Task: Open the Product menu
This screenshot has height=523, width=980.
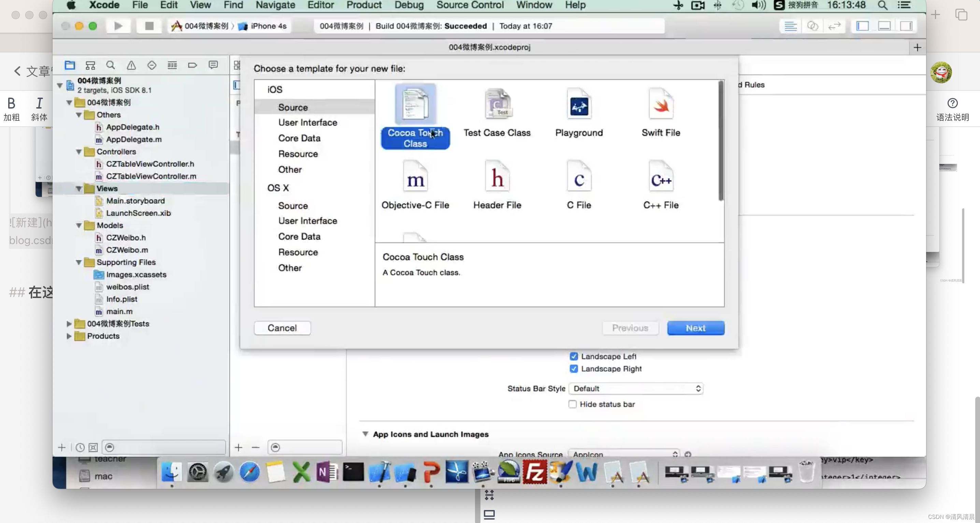Action: 363,5
